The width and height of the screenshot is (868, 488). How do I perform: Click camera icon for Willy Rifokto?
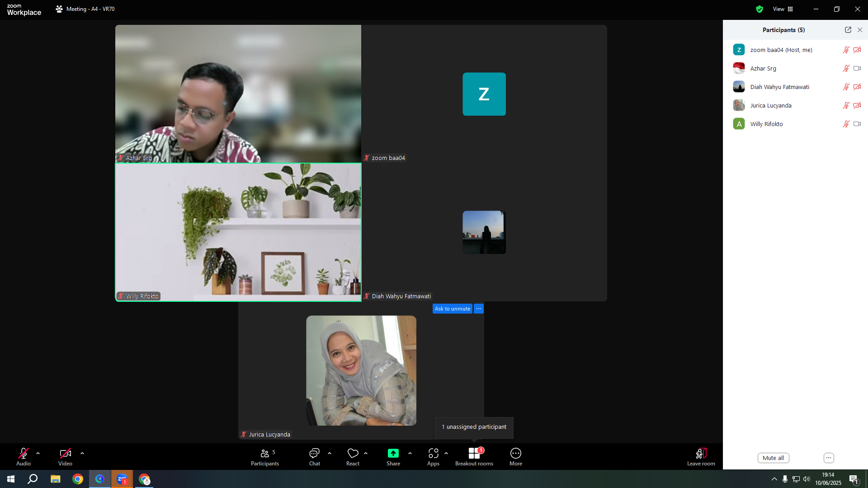pos(857,124)
